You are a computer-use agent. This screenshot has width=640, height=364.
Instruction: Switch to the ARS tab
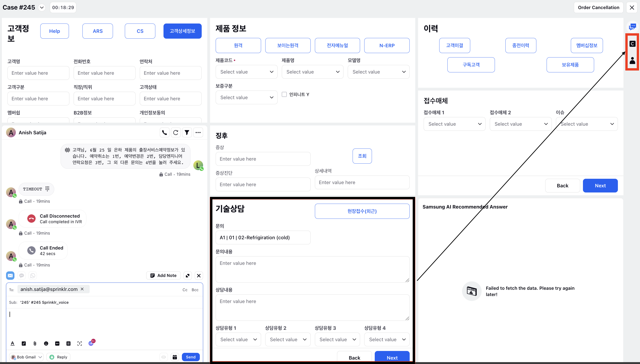(98, 31)
